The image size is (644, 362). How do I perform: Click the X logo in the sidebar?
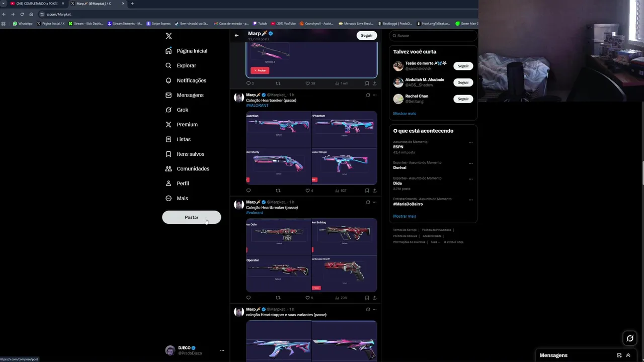[169, 36]
